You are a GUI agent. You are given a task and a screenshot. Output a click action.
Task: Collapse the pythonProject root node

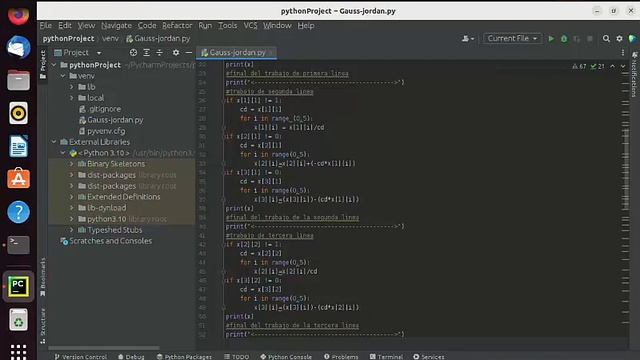click(x=54, y=65)
